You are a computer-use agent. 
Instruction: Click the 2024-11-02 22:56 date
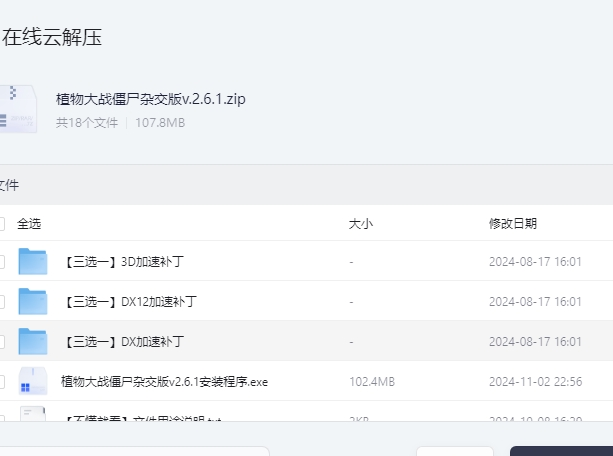tap(535, 382)
